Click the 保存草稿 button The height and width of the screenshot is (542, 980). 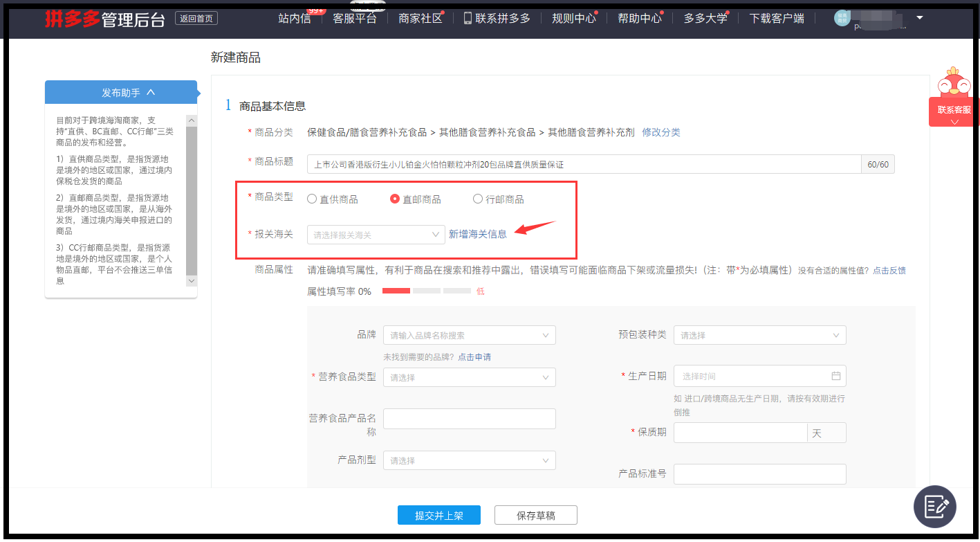coord(536,515)
